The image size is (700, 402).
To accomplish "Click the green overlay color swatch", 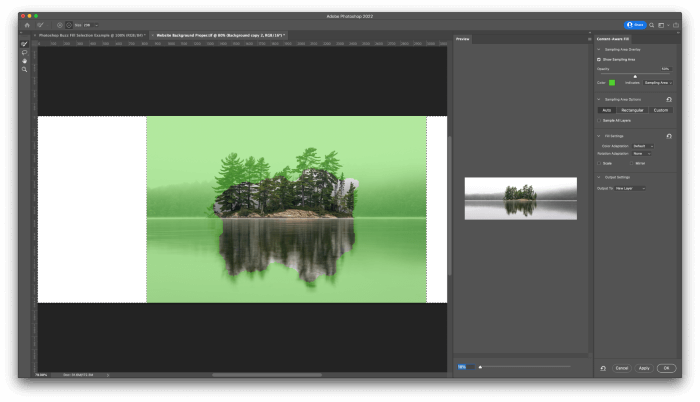I will pos(612,82).
